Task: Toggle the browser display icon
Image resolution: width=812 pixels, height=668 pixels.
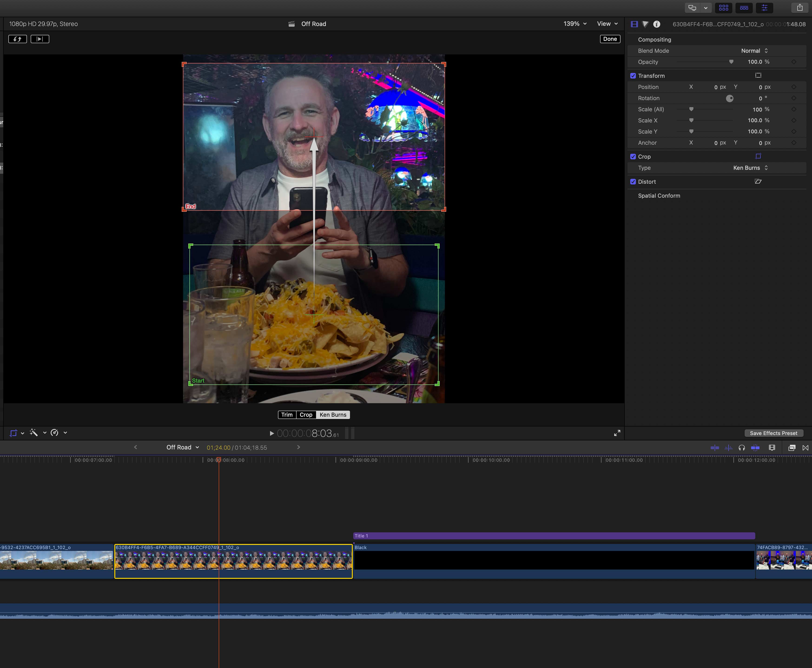Action: coord(723,8)
